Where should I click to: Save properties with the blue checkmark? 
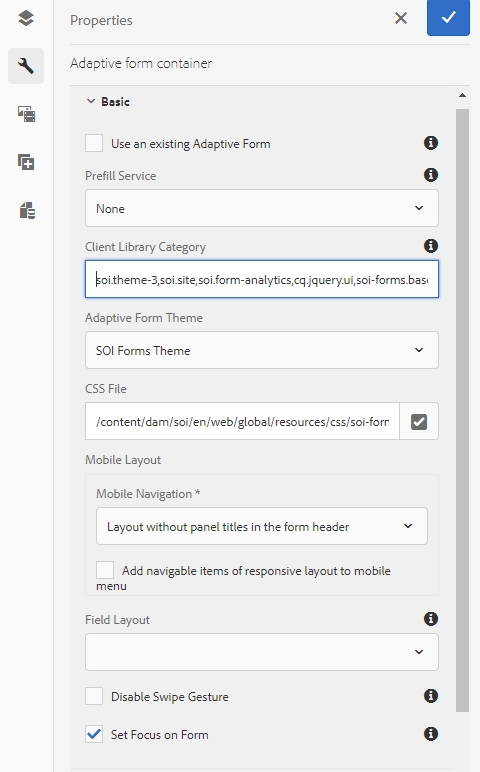pos(448,18)
